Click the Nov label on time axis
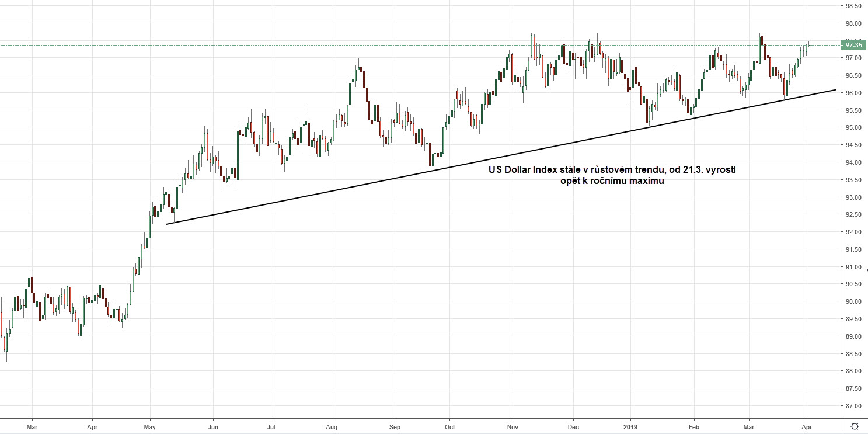 tap(513, 426)
